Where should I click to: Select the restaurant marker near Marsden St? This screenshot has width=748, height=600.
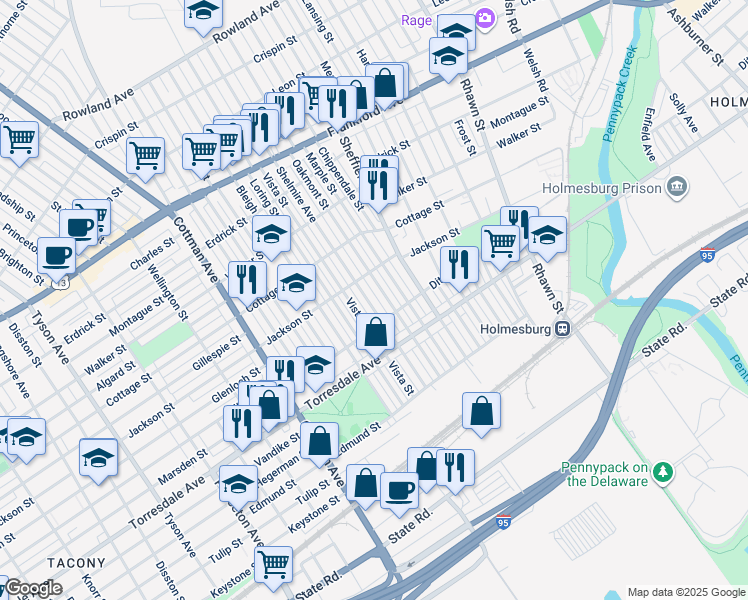click(x=243, y=424)
